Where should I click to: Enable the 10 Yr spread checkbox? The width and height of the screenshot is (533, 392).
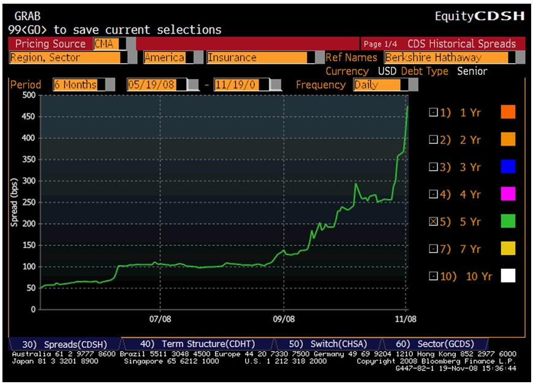pyautogui.click(x=433, y=276)
